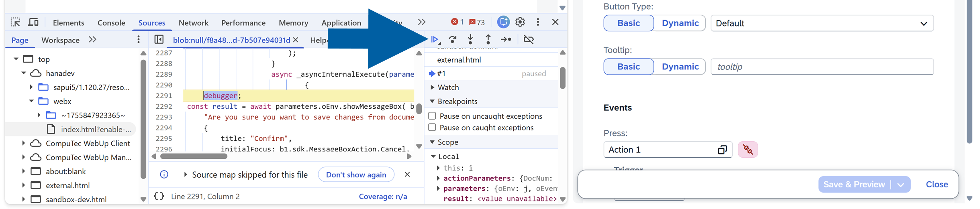The width and height of the screenshot is (980, 209).
Task: Click the Save & Preview button
Action: [854, 185]
